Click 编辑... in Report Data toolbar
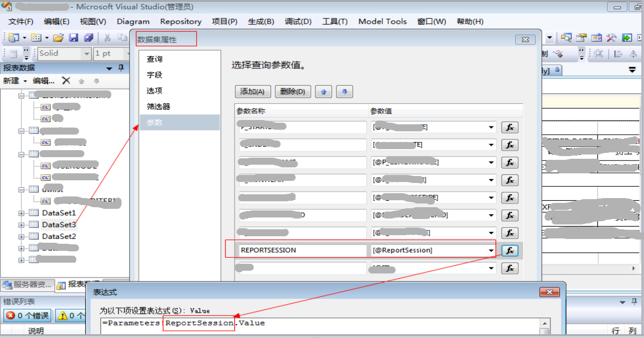Viewport: 644px width, 338px height. tap(44, 81)
